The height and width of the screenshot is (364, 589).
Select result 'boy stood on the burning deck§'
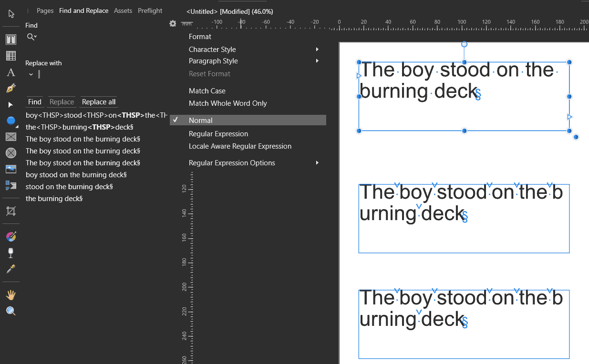click(x=76, y=175)
